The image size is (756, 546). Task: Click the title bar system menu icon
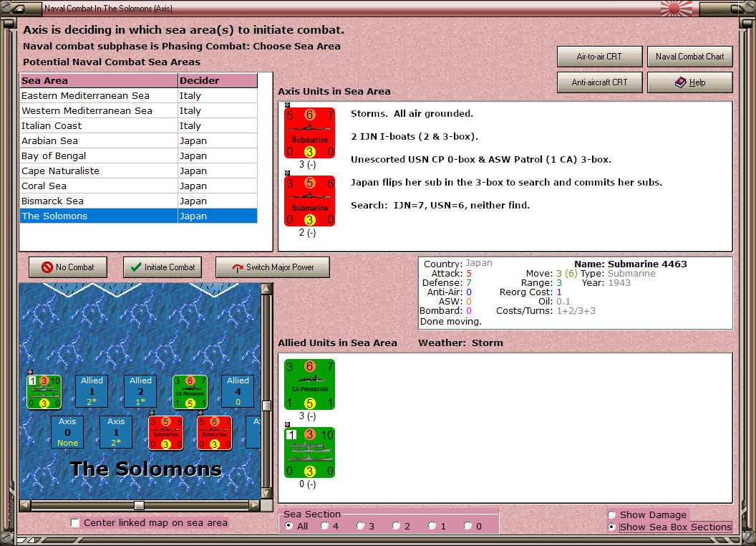19,8
